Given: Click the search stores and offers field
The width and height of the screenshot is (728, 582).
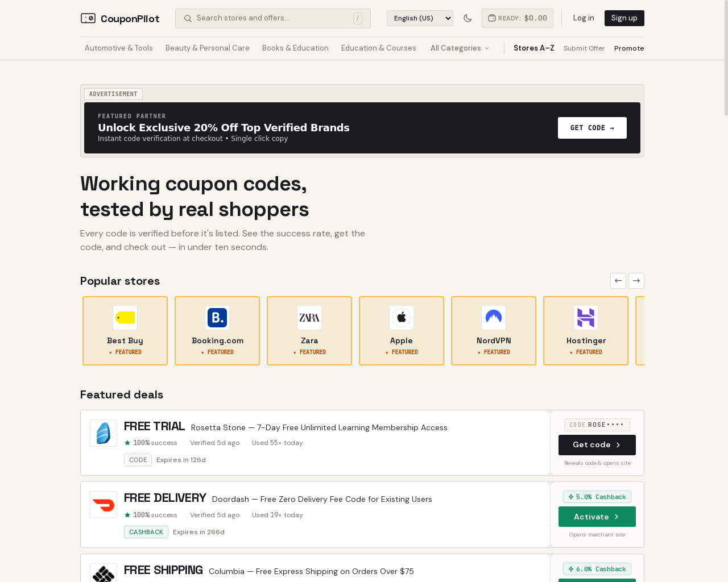Looking at the screenshot, I should tap(273, 18).
